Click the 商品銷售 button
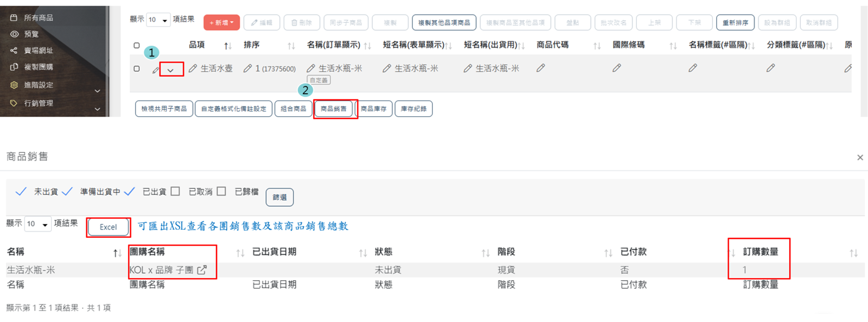This screenshot has height=322, width=868. [x=334, y=109]
